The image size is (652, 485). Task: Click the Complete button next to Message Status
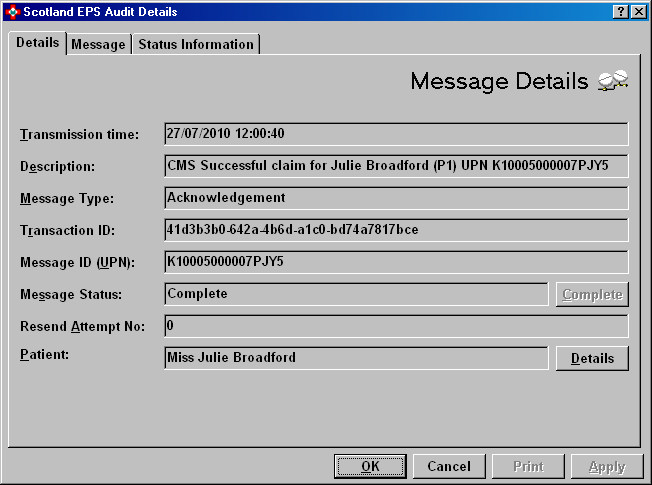coord(592,294)
